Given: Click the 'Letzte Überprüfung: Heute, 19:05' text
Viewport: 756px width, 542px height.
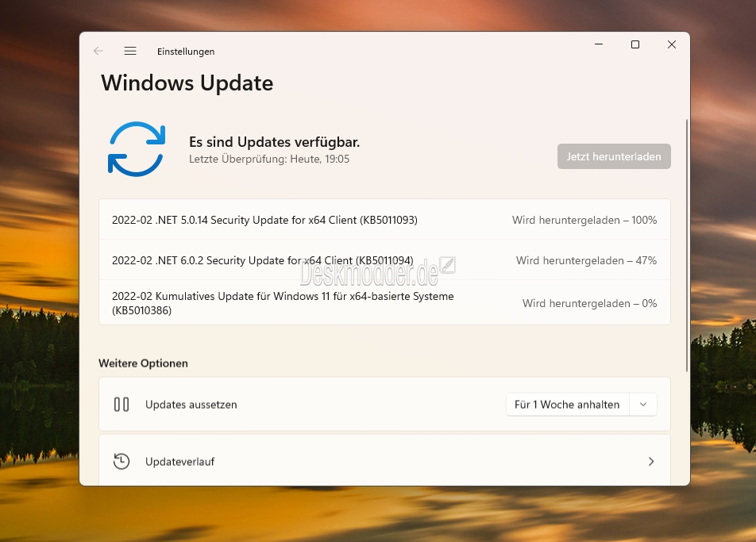Looking at the screenshot, I should click(269, 159).
